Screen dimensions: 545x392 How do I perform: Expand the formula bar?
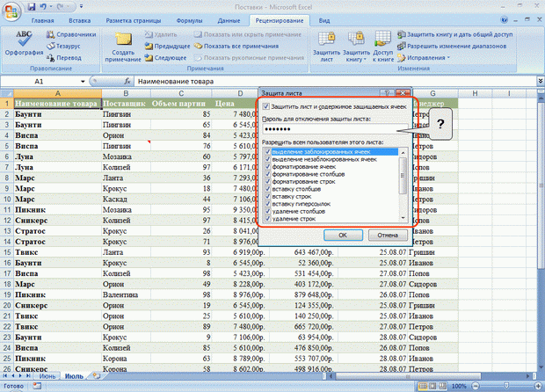[x=541, y=81]
